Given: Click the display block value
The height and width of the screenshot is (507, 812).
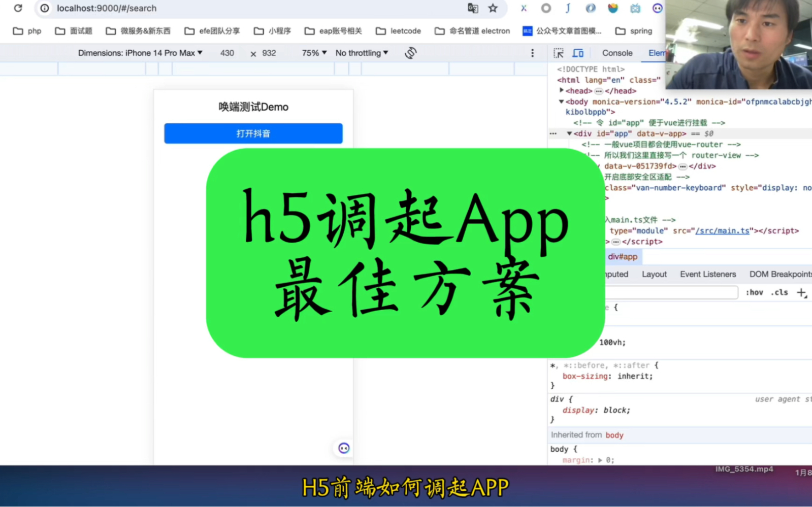Looking at the screenshot, I should tap(614, 410).
